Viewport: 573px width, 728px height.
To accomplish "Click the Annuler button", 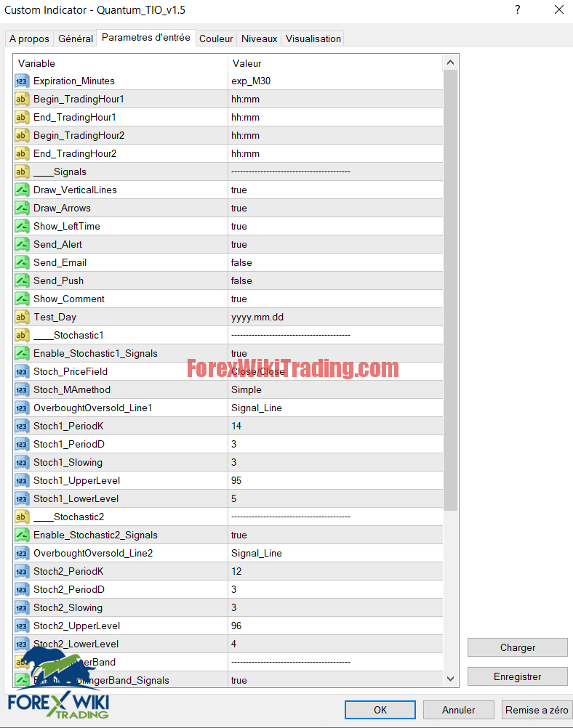I will tap(458, 710).
